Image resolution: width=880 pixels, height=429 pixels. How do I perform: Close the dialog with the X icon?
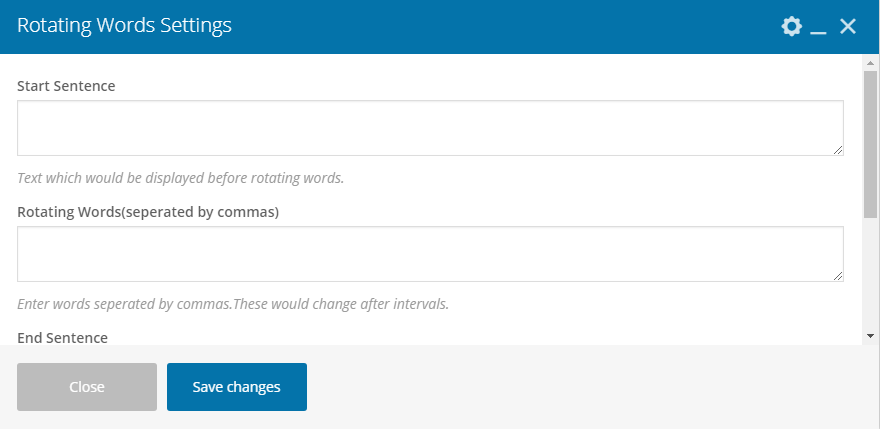[847, 26]
